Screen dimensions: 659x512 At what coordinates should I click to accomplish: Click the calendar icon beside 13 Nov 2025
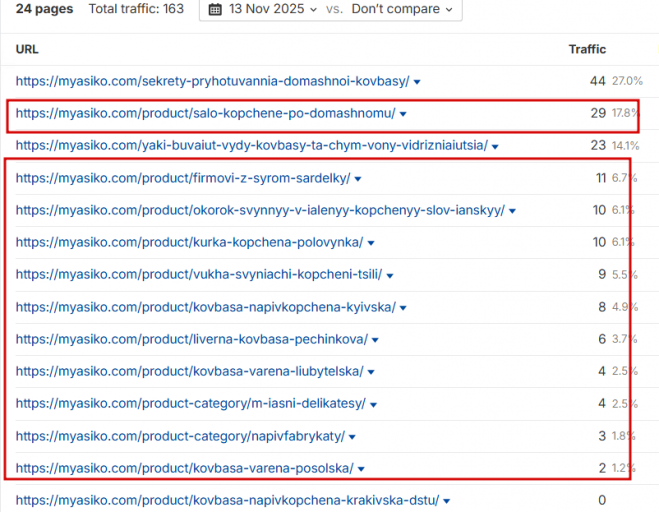pyautogui.click(x=215, y=9)
